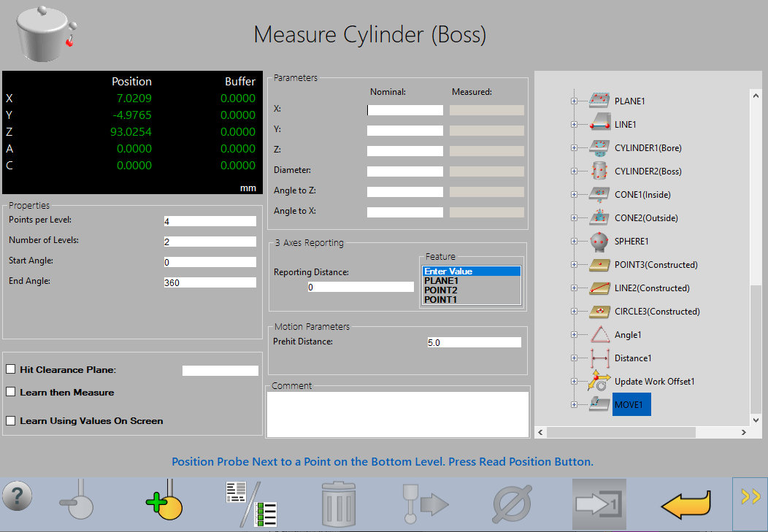Image resolution: width=768 pixels, height=532 pixels.
Task: Choose POINT2 in the Feature list
Action: pos(441,290)
